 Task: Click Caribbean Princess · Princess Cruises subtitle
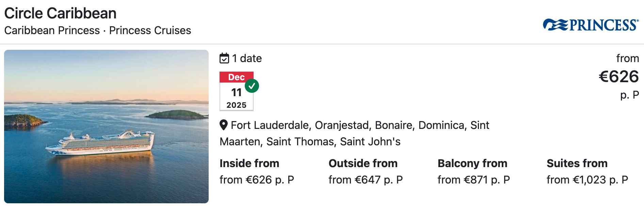coord(98,30)
